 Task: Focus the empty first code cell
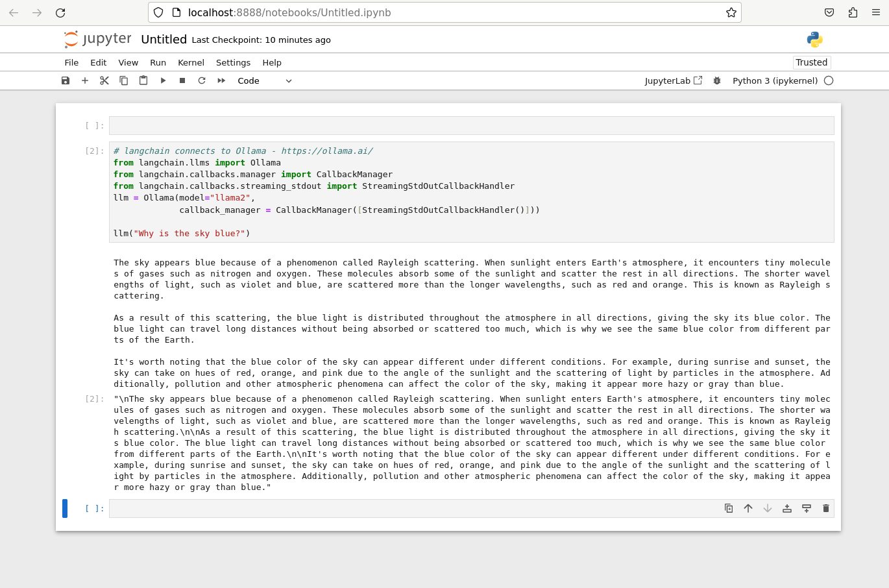[x=472, y=126]
